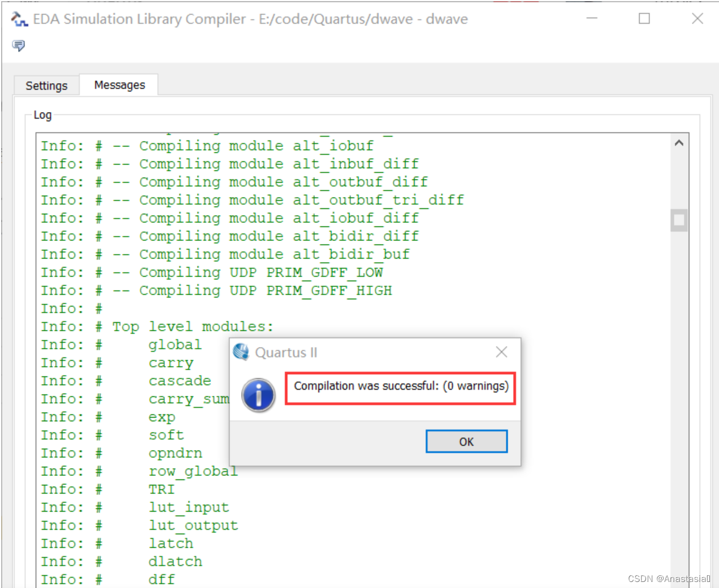This screenshot has height=588, width=719.
Task: Click the log scrollbar up arrow
Action: point(679,143)
